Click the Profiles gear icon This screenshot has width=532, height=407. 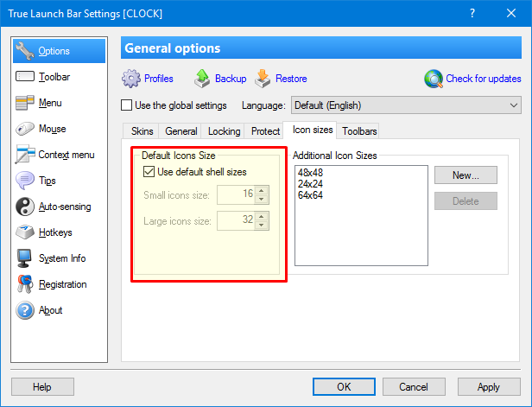pos(131,79)
